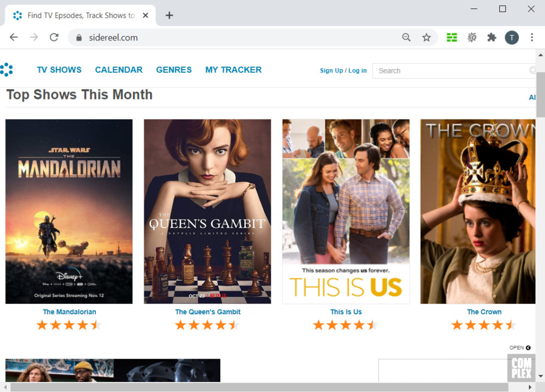The height and width of the screenshot is (392, 545).
Task: Open the zoom magnifier icon in address bar
Action: (406, 37)
